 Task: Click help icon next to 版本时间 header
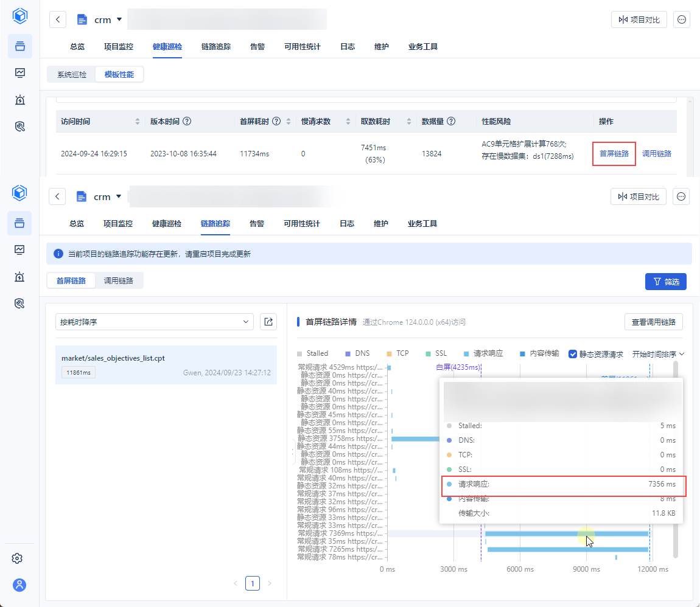(187, 121)
